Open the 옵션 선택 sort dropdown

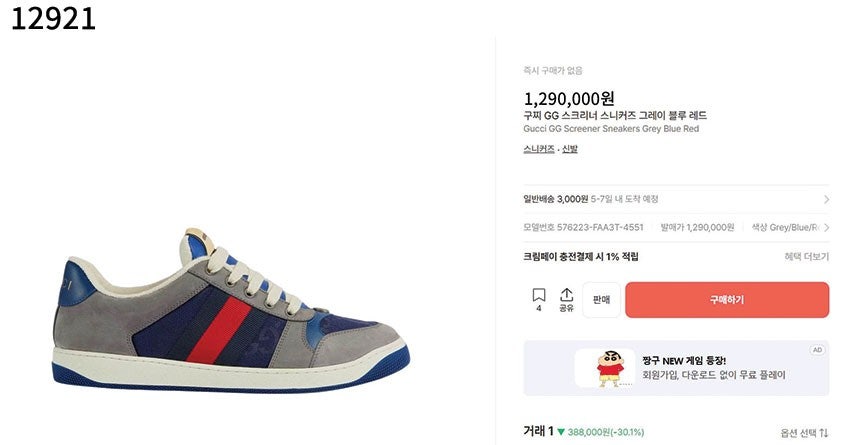coord(804,432)
